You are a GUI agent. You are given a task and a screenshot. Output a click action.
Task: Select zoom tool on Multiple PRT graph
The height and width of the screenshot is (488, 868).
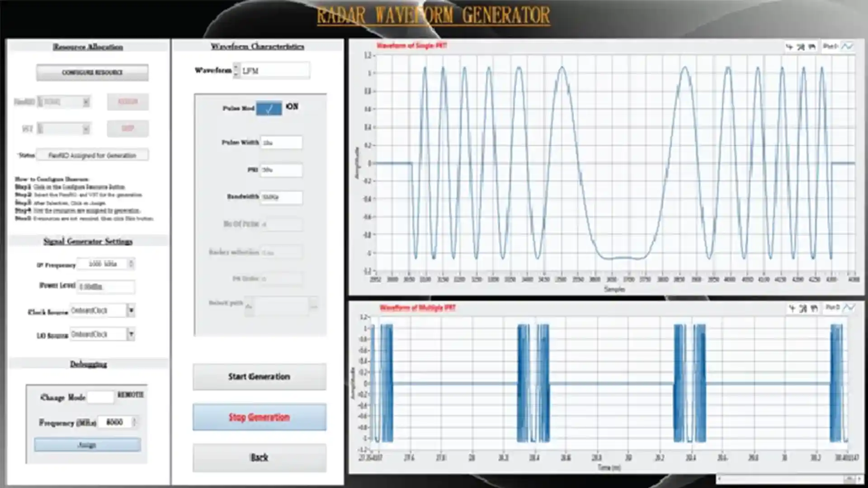pos(803,308)
